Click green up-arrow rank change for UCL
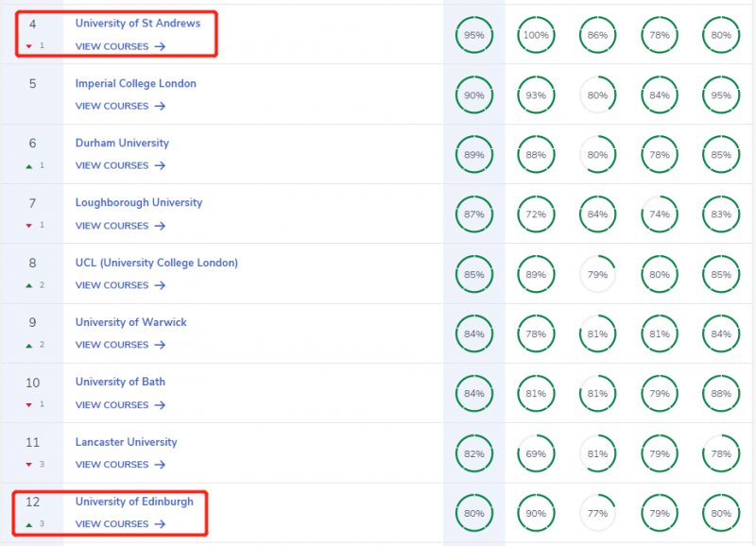 [29, 286]
